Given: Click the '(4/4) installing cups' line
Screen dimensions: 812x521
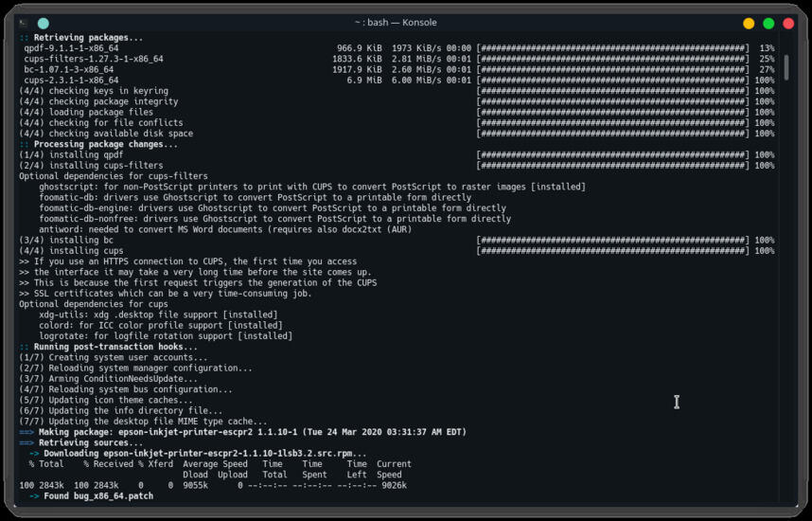Looking at the screenshot, I should pyautogui.click(x=72, y=251).
